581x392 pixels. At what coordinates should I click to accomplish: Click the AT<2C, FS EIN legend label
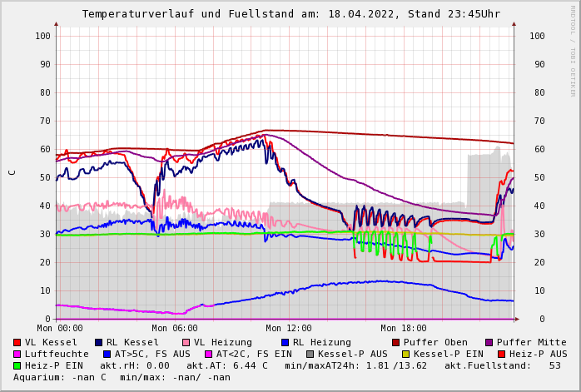(x=255, y=354)
